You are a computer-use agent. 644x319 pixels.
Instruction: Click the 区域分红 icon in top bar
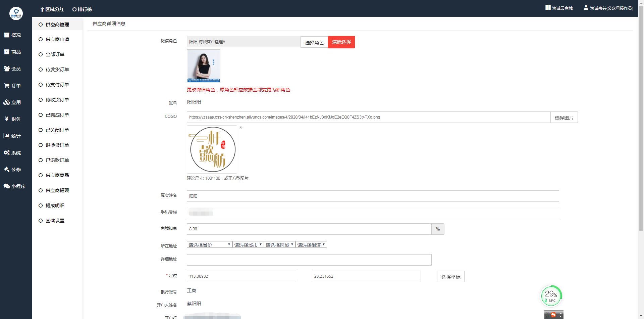click(42, 9)
